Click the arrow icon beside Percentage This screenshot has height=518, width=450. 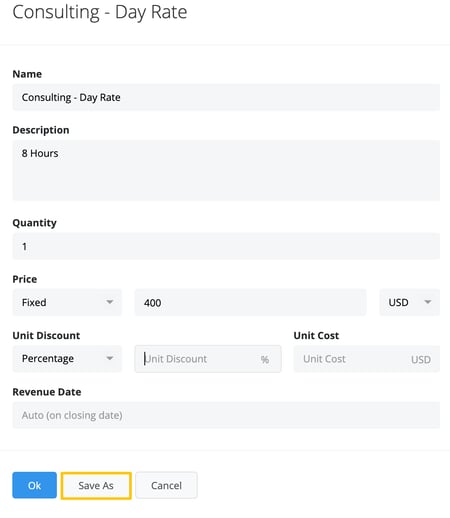109,358
